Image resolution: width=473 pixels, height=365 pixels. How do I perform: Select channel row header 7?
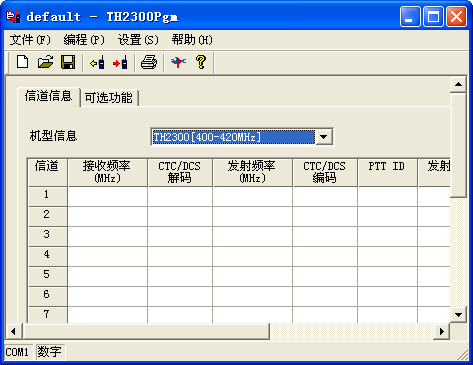click(x=47, y=315)
